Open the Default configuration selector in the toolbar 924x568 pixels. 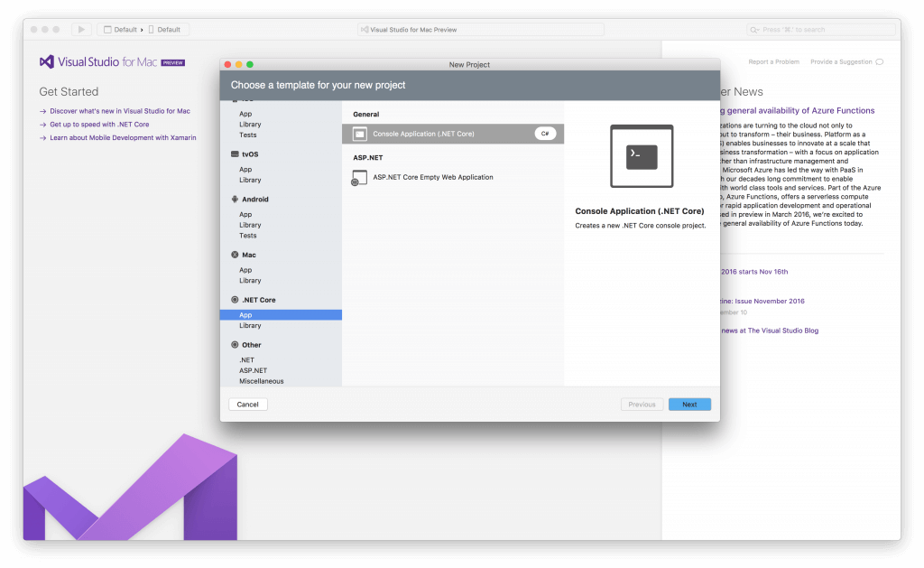pos(120,30)
